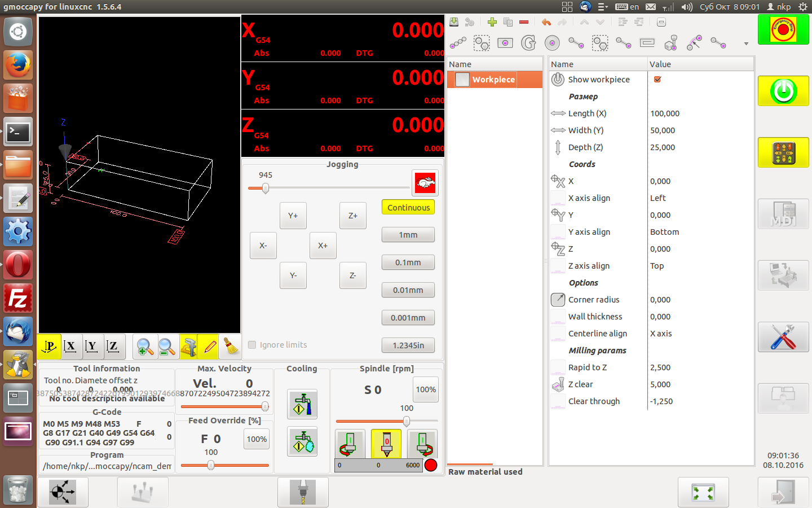The width and height of the screenshot is (812, 508).
Task: Click the green plus add icon
Action: click(492, 22)
